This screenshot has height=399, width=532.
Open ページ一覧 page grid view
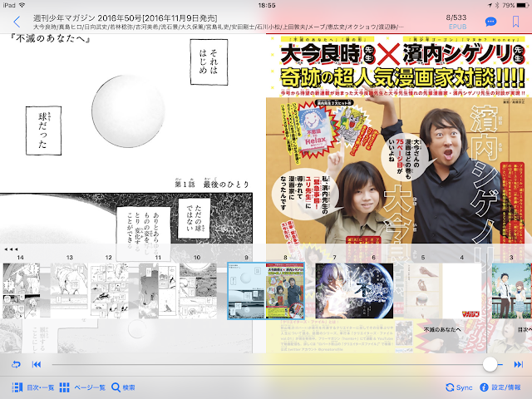(82, 387)
